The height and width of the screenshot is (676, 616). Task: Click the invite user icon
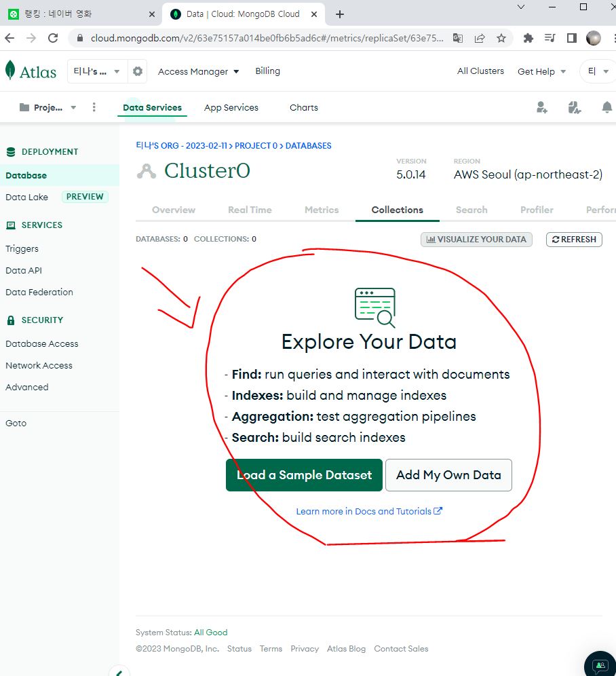point(542,107)
